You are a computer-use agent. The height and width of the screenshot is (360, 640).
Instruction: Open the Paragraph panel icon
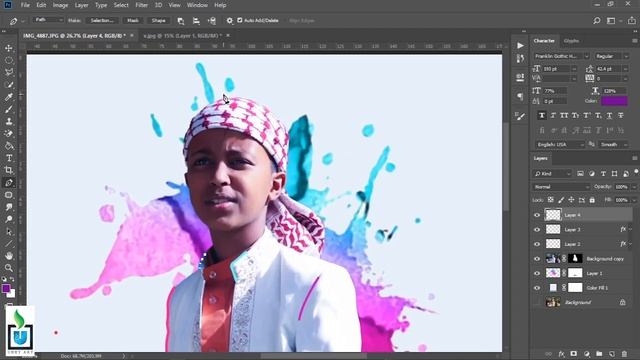(x=520, y=96)
